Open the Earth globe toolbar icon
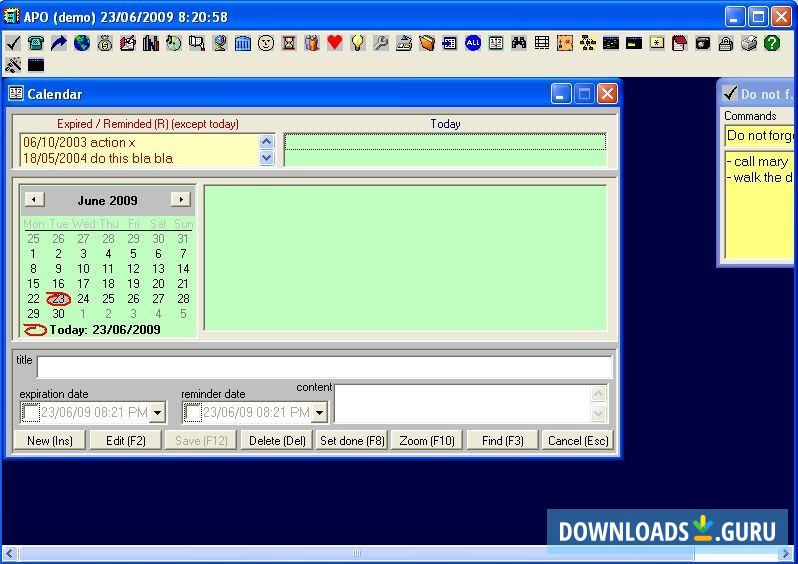798x564 pixels. click(81, 43)
